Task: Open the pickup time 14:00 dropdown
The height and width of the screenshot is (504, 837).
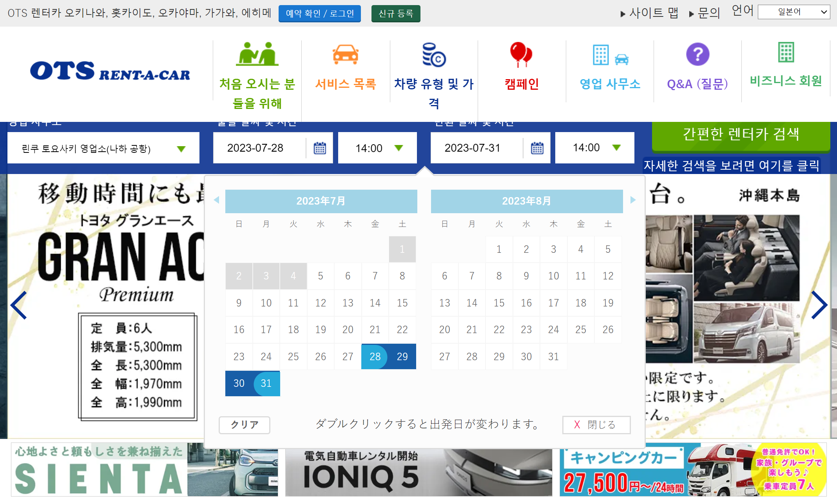Action: (x=377, y=148)
